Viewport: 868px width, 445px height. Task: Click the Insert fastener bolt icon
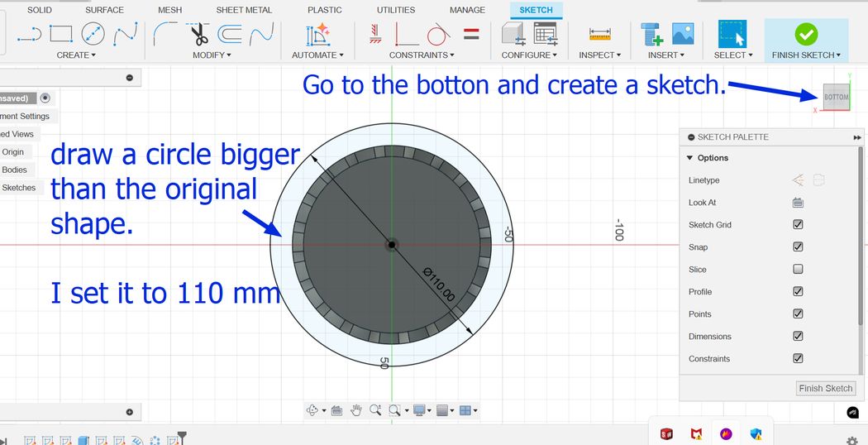click(x=651, y=34)
